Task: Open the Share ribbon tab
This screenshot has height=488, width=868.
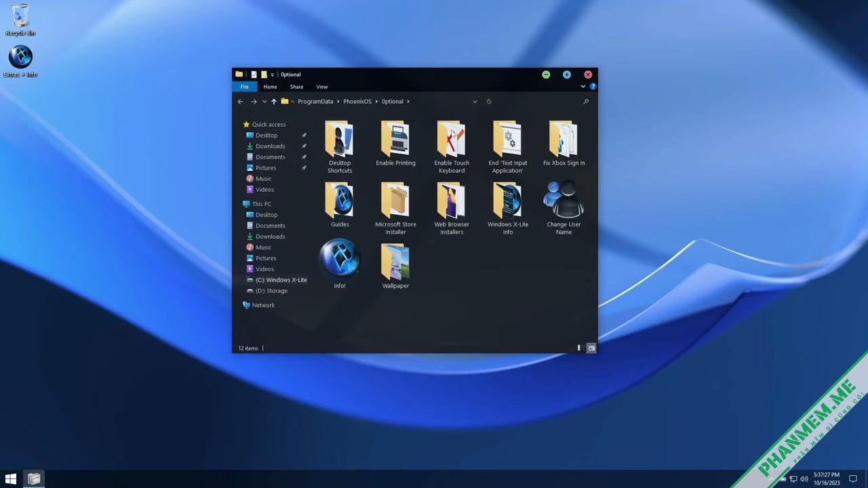Action: pos(296,87)
